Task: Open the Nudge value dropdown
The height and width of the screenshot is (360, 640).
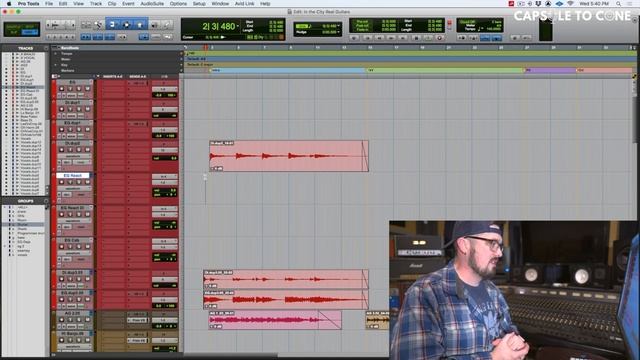Action: click(338, 32)
